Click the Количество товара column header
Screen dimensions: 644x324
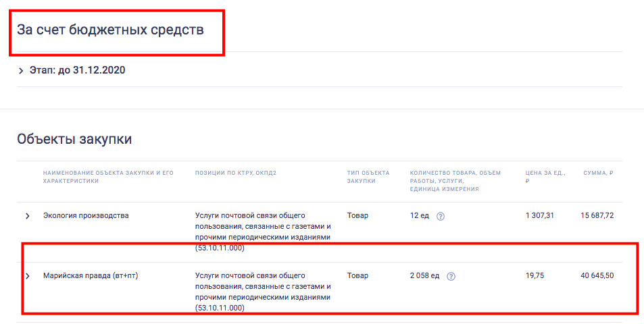455,181
